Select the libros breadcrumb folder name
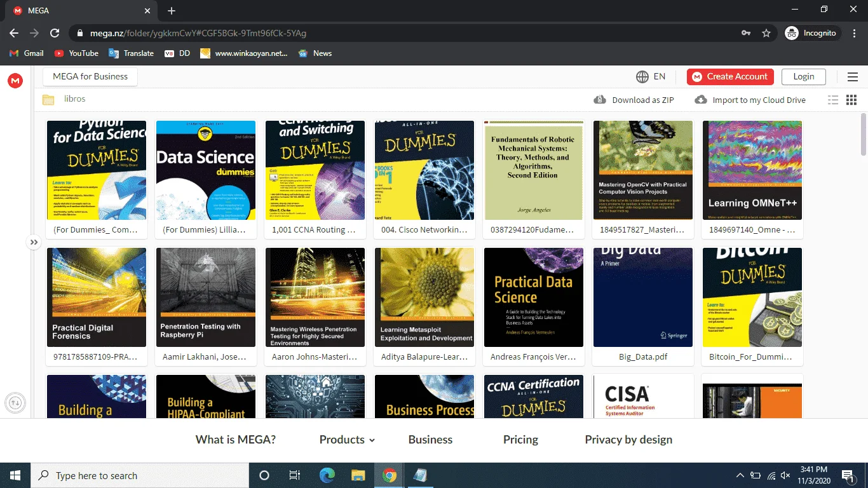The height and width of the screenshot is (488, 868). coord(75,99)
